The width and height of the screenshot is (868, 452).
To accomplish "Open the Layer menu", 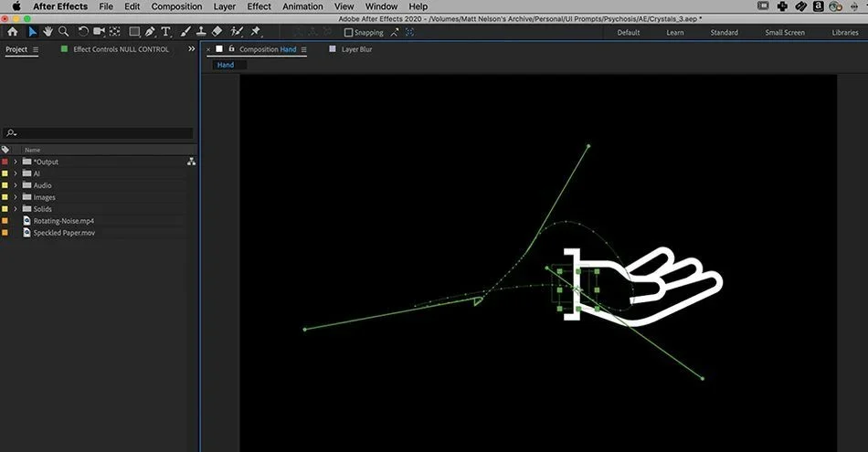I will click(224, 6).
